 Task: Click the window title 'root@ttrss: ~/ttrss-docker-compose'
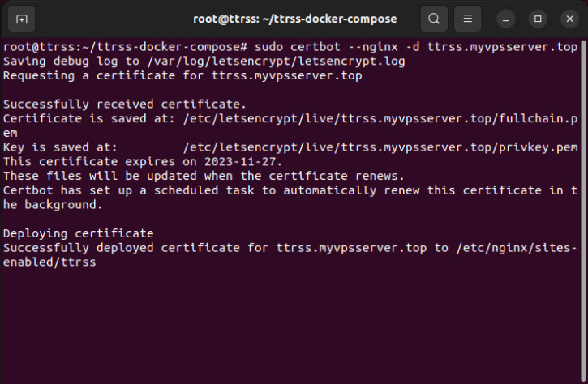coord(294,19)
